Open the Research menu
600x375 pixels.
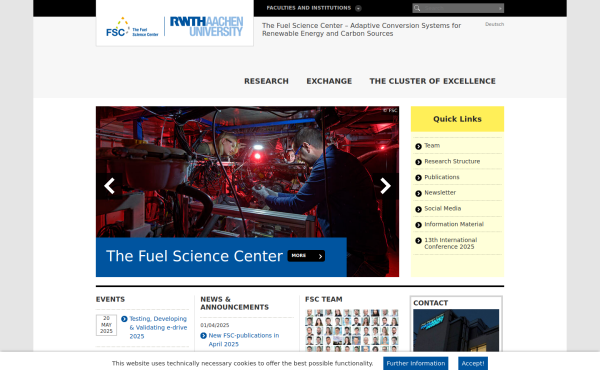point(266,81)
